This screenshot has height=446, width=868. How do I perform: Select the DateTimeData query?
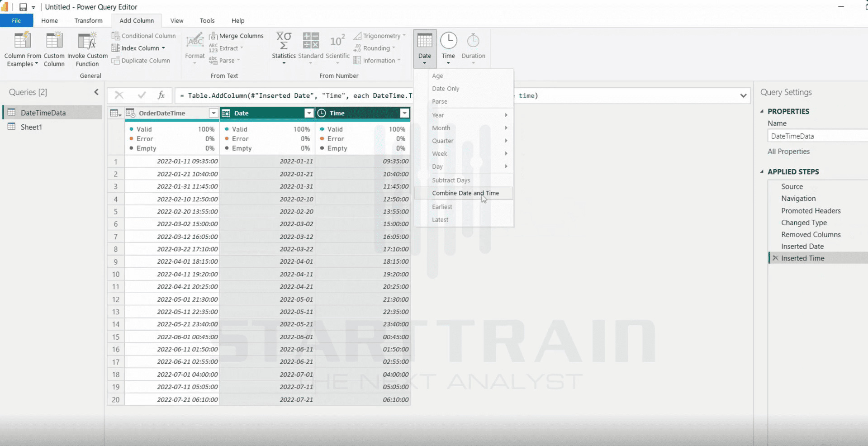[52, 113]
